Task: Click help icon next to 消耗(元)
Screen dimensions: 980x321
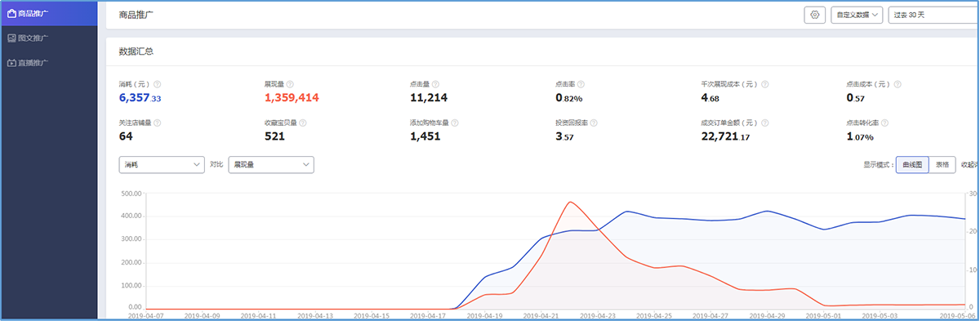Action: 158,84
